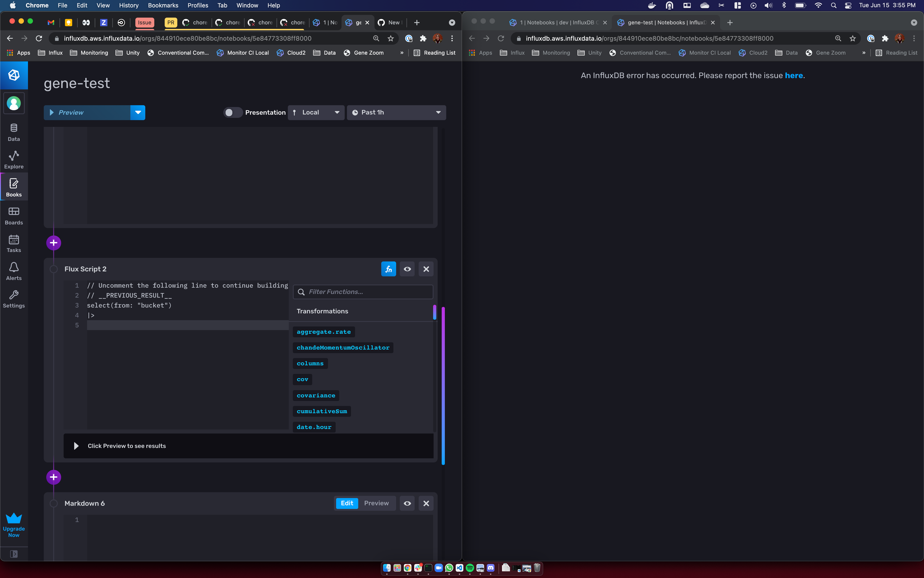Open Chrome three-dot menu in left window
924x578 pixels.
tap(452, 38)
